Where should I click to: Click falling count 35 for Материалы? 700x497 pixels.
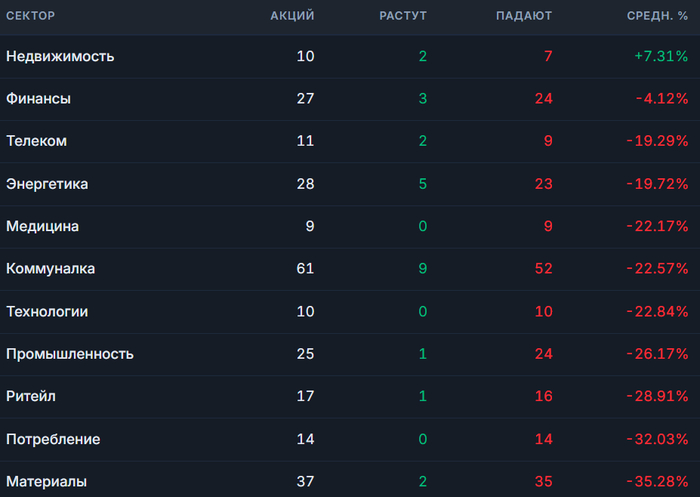544,482
